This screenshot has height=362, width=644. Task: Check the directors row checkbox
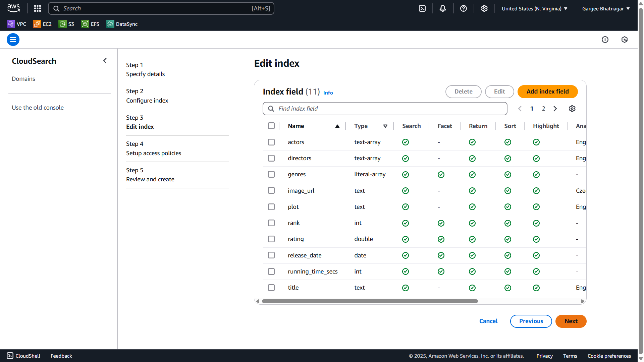271,158
